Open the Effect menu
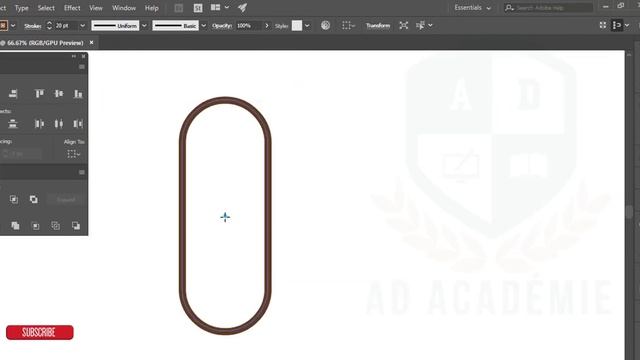The image size is (640, 360). click(72, 8)
